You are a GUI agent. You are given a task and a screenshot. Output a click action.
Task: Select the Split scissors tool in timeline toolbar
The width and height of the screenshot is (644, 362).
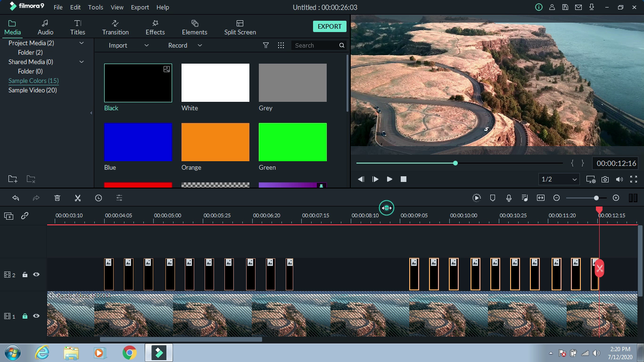tap(78, 198)
